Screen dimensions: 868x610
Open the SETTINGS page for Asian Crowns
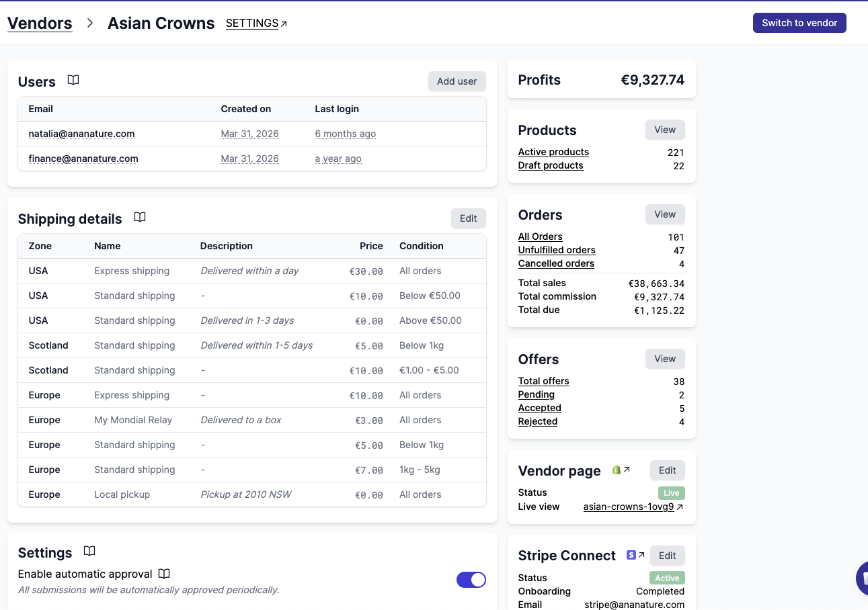(253, 23)
